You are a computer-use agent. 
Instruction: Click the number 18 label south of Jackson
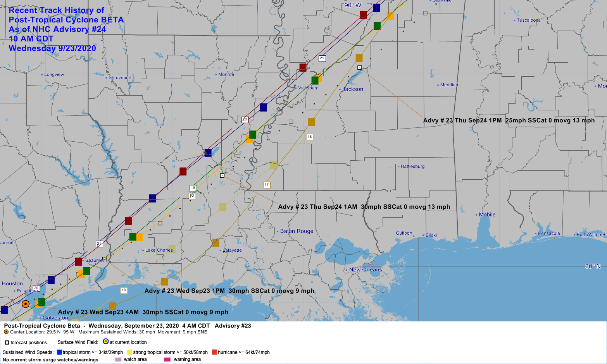310,137
